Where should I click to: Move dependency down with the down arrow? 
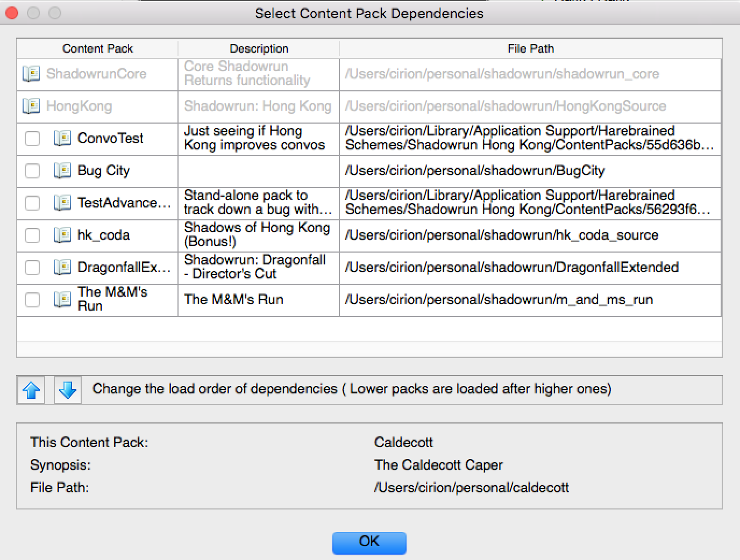68,390
